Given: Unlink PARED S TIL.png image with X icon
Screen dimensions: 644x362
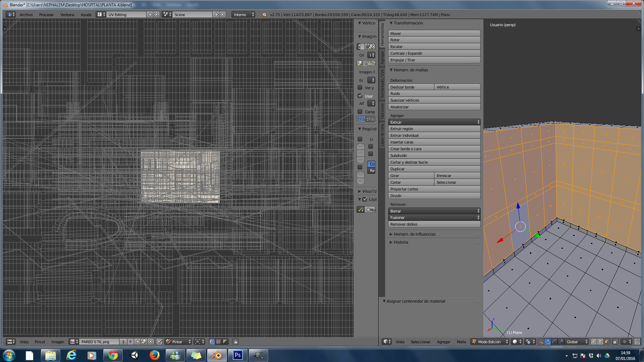Looking at the screenshot, I should tap(151, 342).
